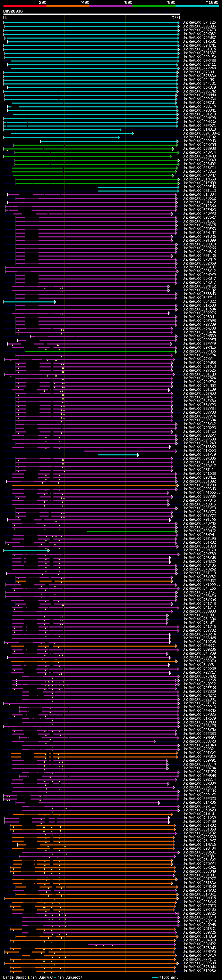Select label UniRef100_A9TJX6
The height and width of the screenshot is (980, 222).
(x=199, y=256)
